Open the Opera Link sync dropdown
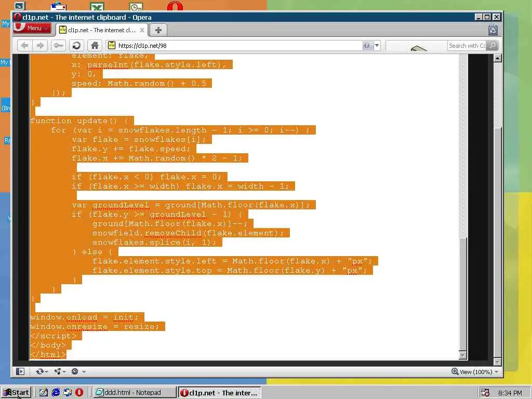The image size is (532, 399). click(42, 371)
